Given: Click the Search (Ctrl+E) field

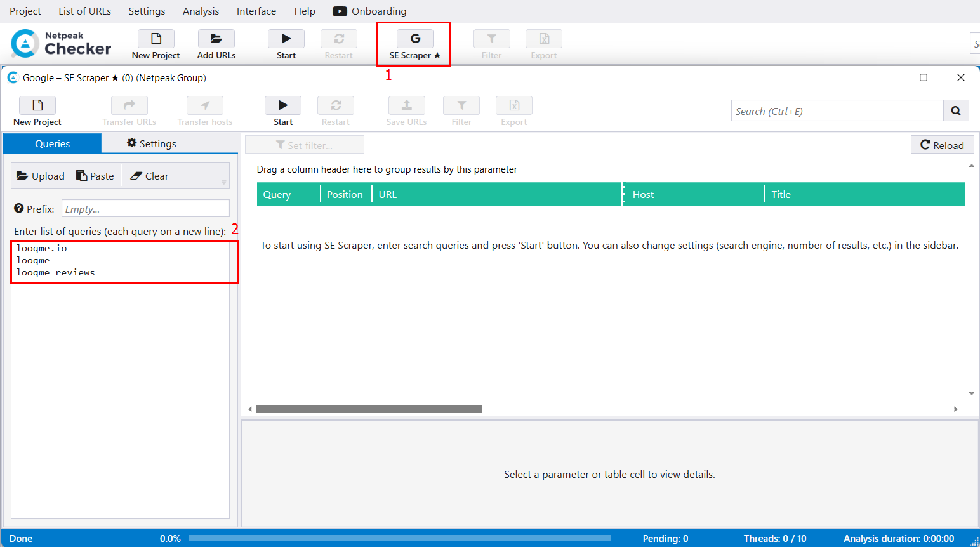Looking at the screenshot, I should point(837,111).
